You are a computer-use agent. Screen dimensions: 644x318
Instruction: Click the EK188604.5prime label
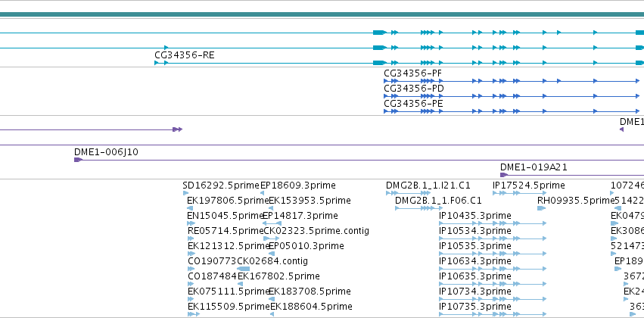pyautogui.click(x=311, y=307)
